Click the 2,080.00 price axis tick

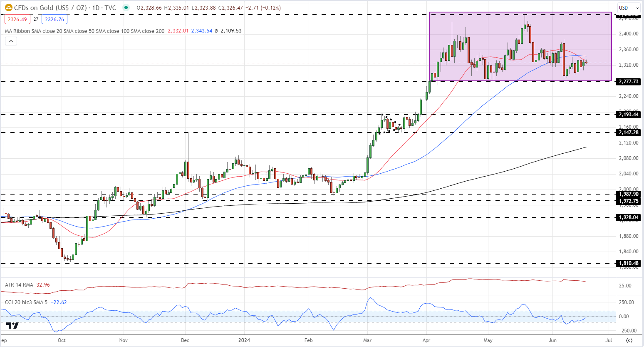coord(629,158)
